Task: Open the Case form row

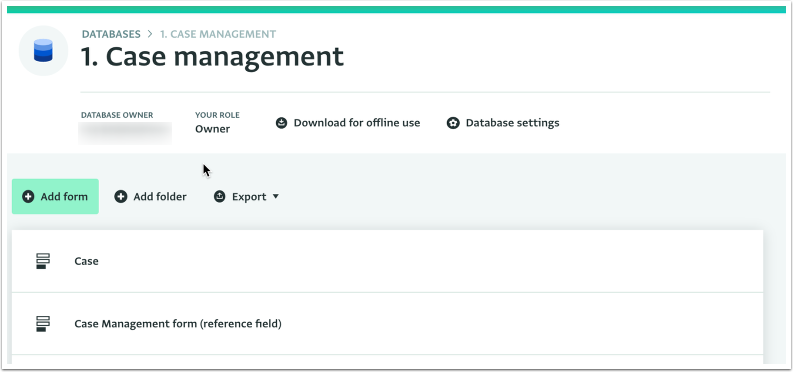Action: pos(387,261)
